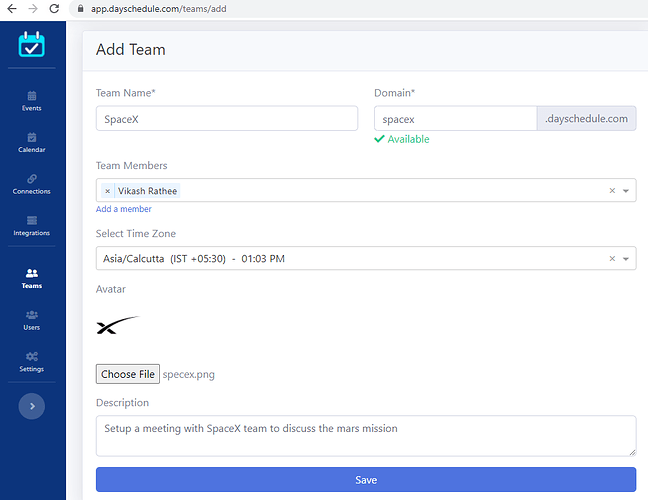Remove Vikash Rathee tag from members
This screenshot has width=648, height=500.
(x=107, y=191)
